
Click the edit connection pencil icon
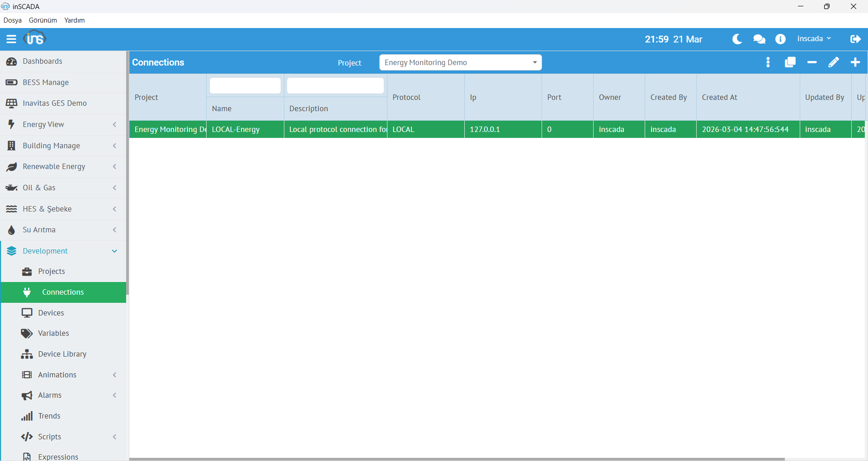coord(833,62)
